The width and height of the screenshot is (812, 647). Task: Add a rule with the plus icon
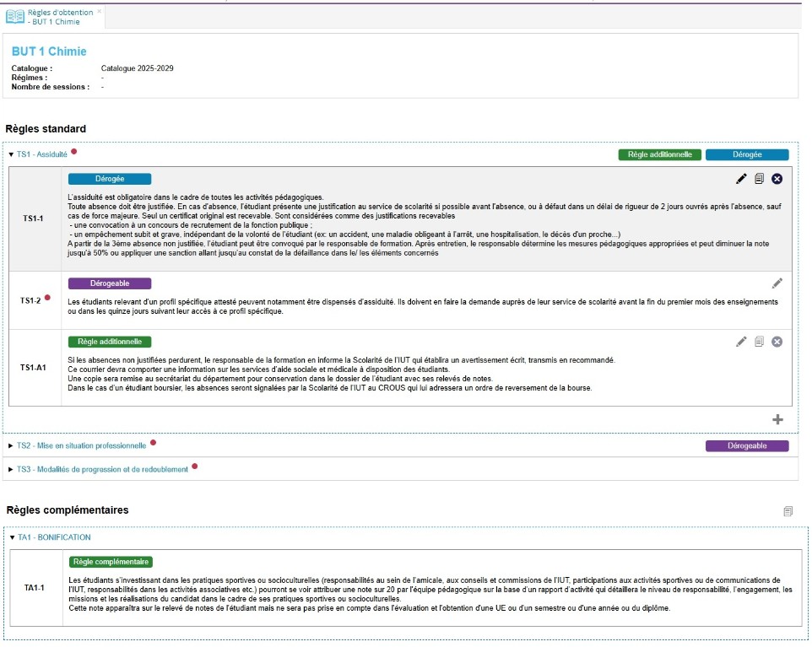(x=777, y=420)
